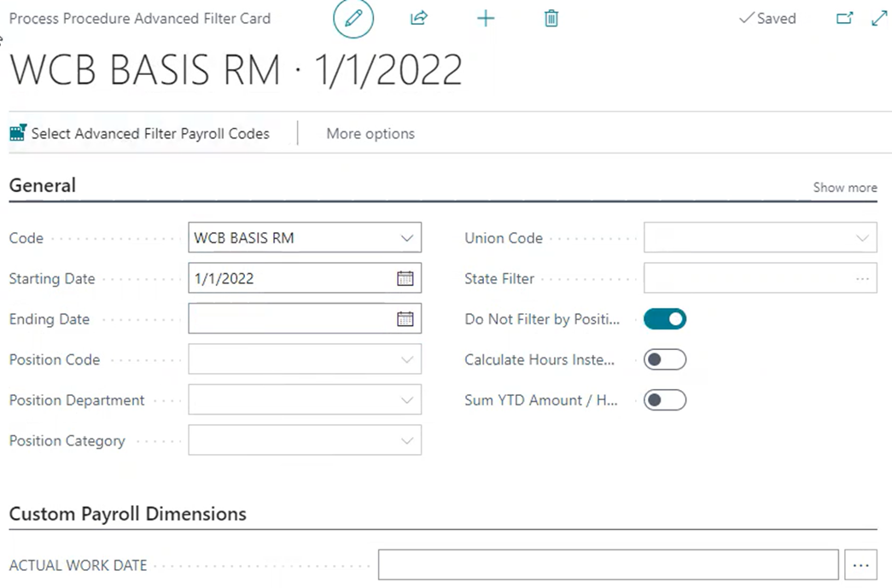892x588 pixels.
Task: Open the Ending Date calendar picker
Action: (x=405, y=319)
